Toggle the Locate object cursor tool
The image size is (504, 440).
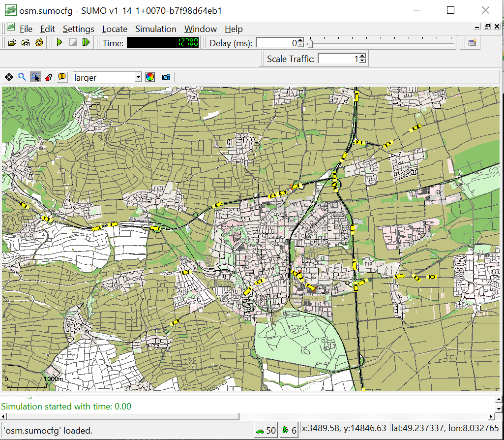click(35, 77)
